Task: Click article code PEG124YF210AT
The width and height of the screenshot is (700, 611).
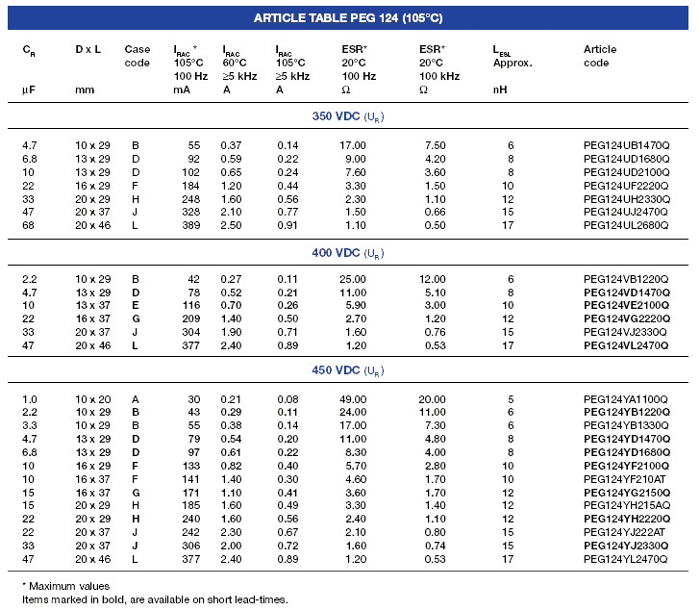Action: click(x=623, y=478)
